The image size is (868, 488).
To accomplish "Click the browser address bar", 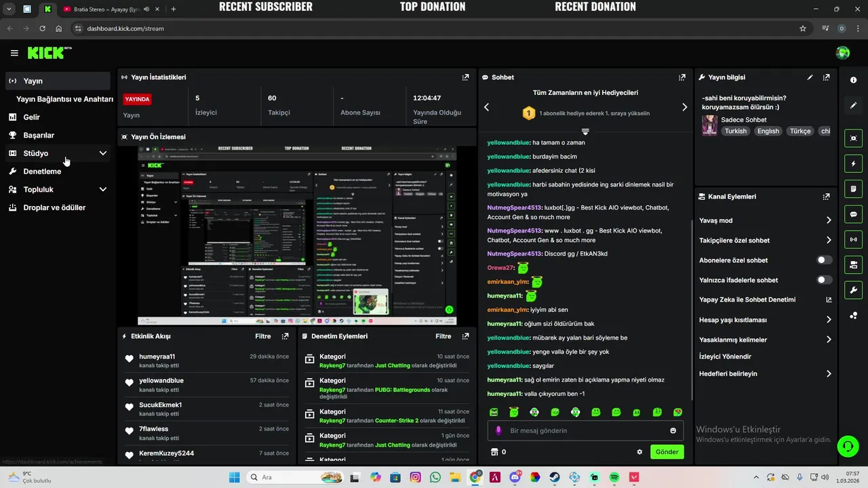I will click(x=434, y=28).
